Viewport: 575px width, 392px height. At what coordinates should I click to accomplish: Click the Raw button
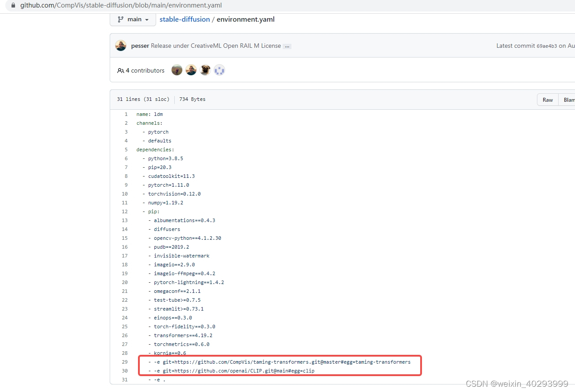(548, 100)
